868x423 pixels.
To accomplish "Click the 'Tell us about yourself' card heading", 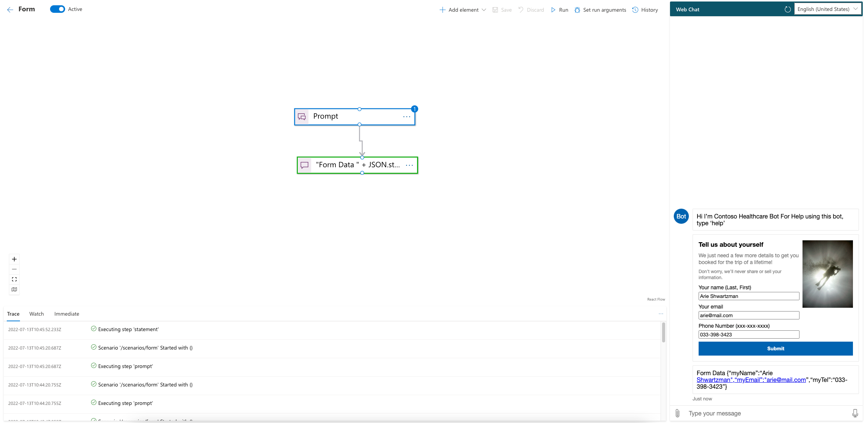I will point(731,244).
